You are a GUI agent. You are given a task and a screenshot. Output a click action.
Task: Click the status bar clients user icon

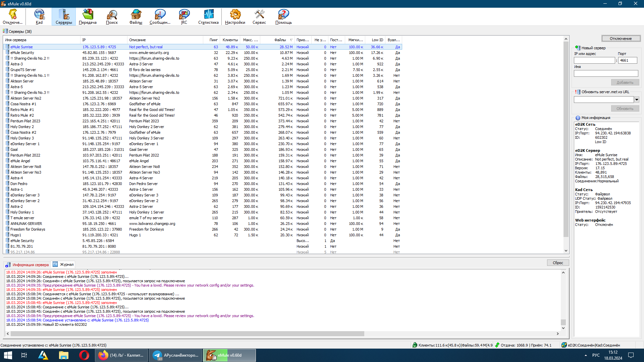tap(415, 345)
